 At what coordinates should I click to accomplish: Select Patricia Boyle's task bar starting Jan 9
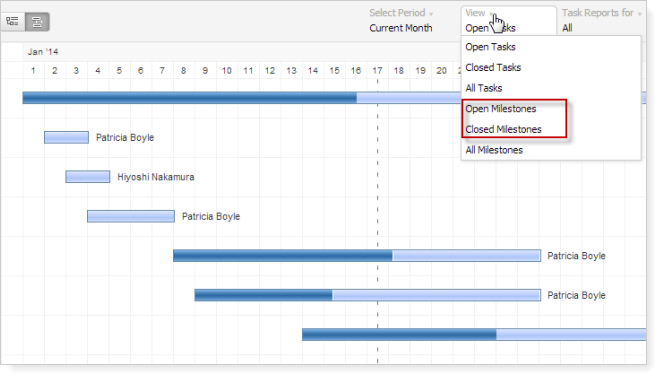[x=368, y=295]
